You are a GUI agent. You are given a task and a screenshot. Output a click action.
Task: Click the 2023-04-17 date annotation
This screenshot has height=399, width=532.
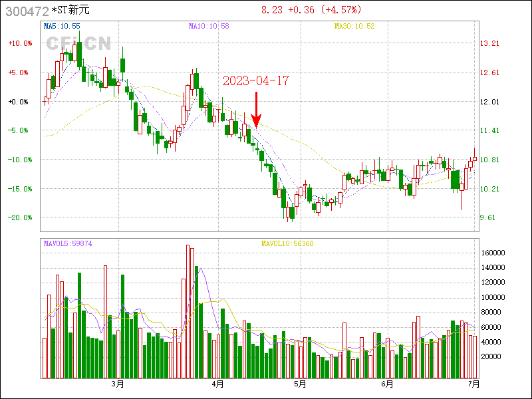(x=256, y=80)
